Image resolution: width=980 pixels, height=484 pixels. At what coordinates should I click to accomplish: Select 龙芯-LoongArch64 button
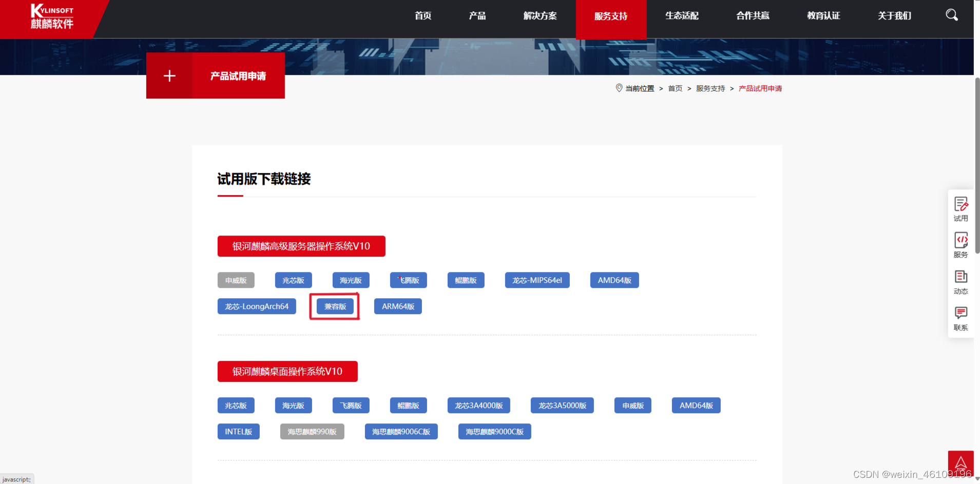[257, 306]
